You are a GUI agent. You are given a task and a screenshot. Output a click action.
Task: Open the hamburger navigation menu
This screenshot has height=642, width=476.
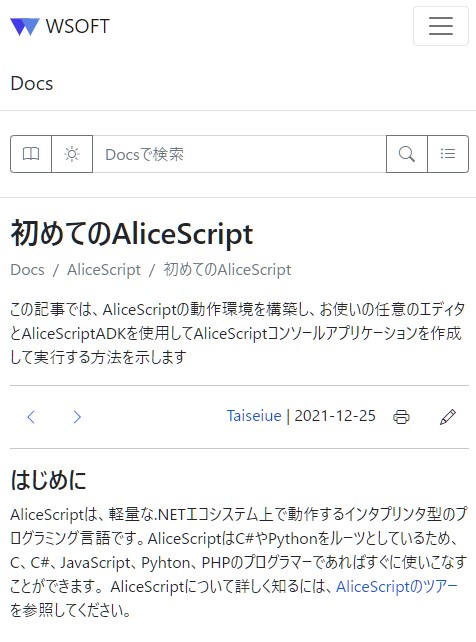[440, 26]
